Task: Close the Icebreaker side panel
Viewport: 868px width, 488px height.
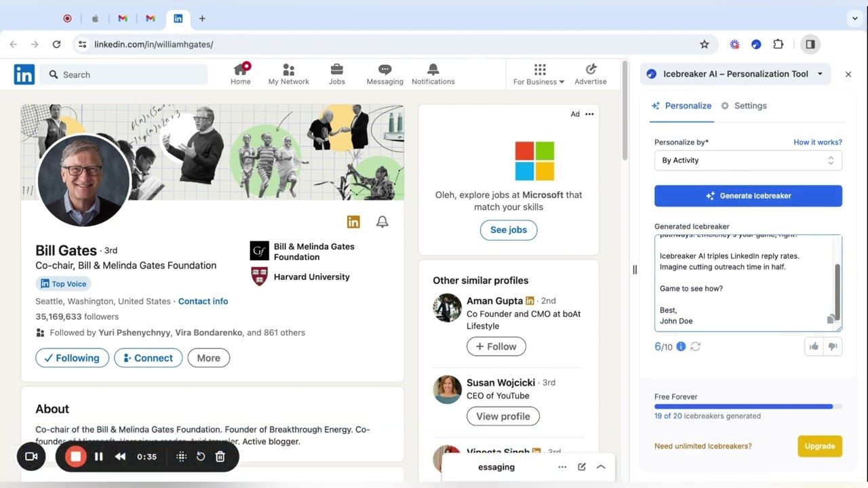Action: (x=848, y=75)
